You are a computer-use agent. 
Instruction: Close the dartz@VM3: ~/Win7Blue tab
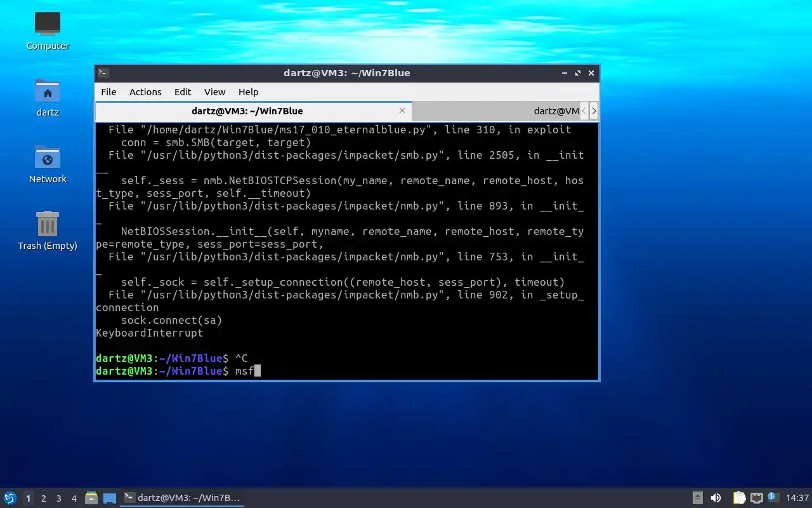coord(402,110)
